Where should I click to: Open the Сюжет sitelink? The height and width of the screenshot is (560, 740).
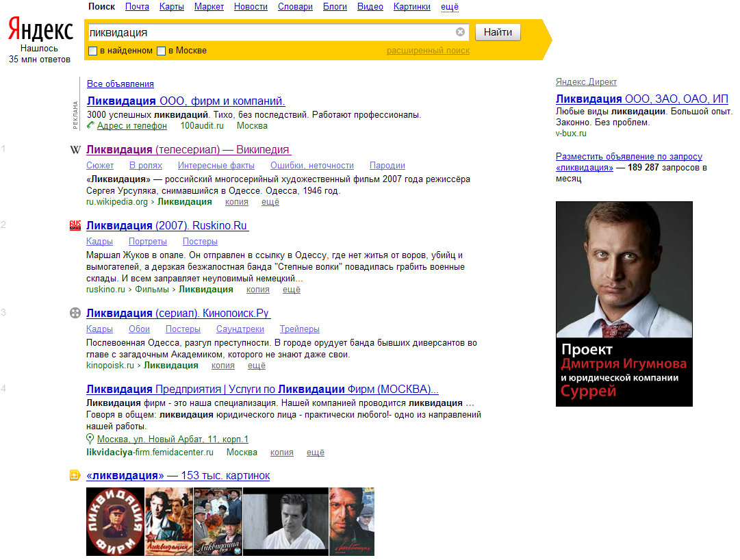(x=100, y=166)
